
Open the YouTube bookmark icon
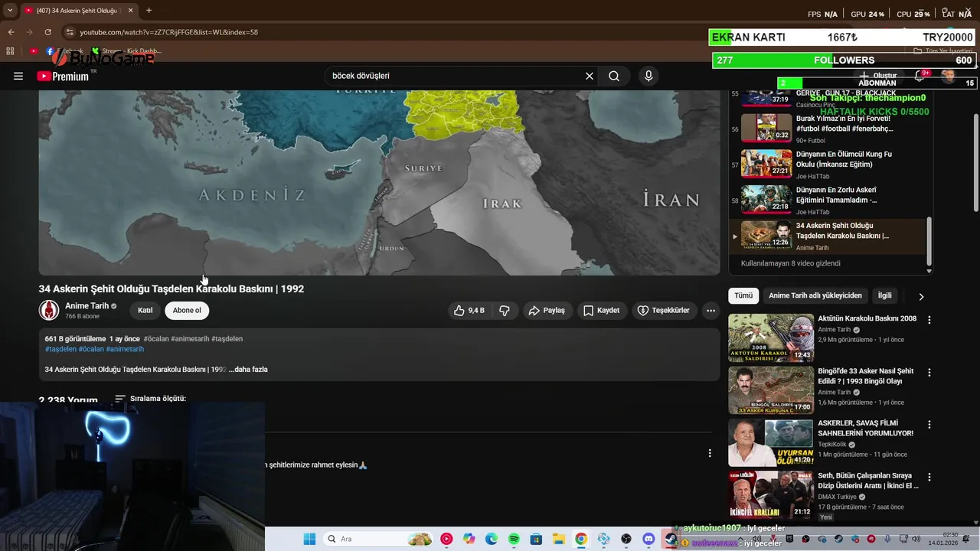(34, 51)
